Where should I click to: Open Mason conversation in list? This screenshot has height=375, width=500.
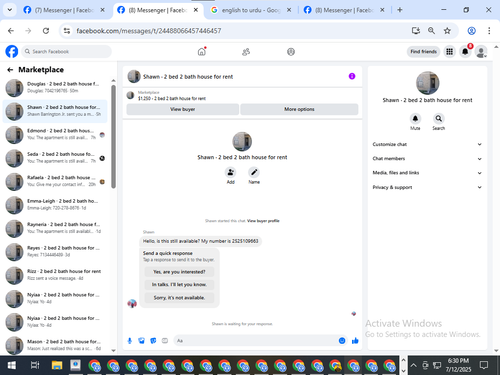(x=55, y=345)
